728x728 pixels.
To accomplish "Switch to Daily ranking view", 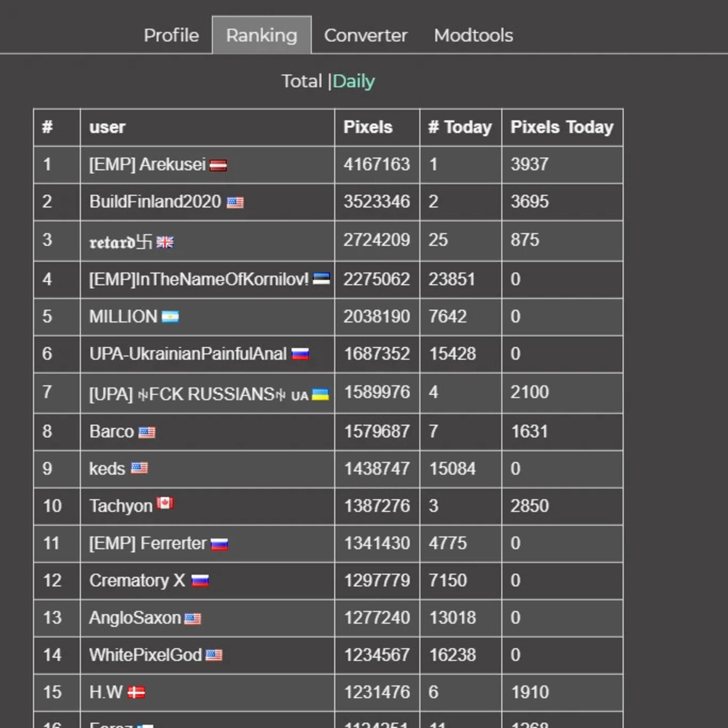I will point(354,82).
